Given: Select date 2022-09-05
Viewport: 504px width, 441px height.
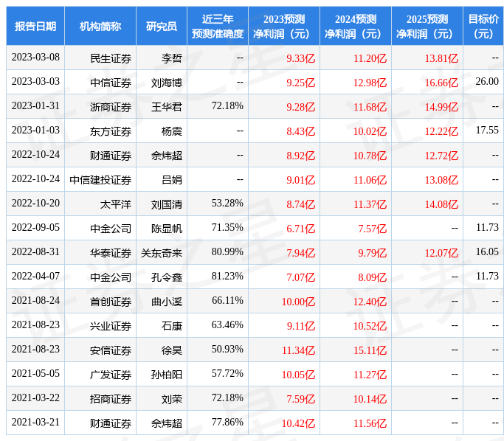Looking at the screenshot, I should 35,227.
